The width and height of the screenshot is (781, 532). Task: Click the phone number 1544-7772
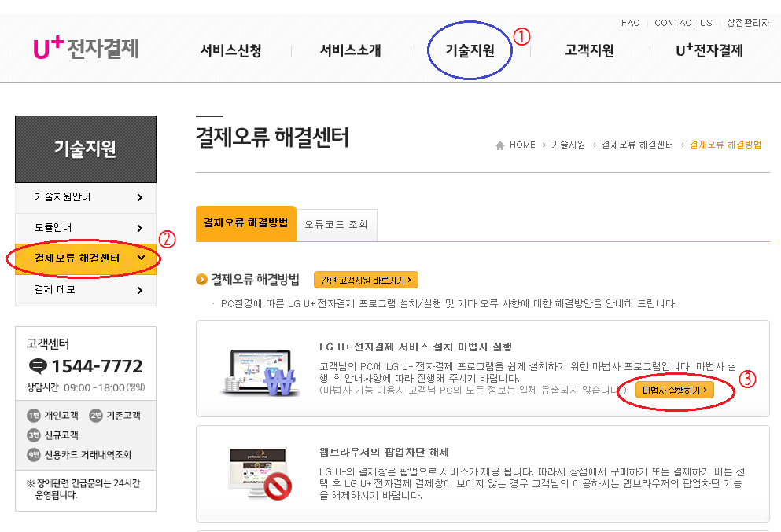[x=97, y=367]
